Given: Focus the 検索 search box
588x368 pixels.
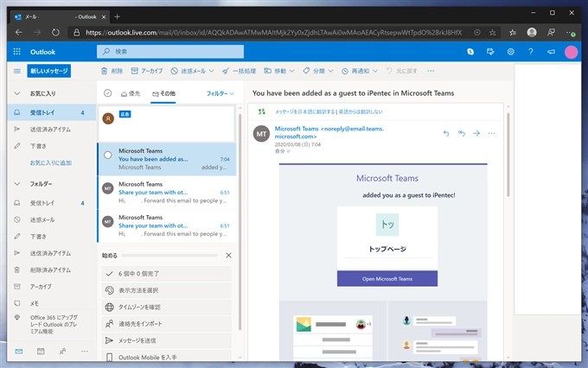Looking at the screenshot, I should tap(170, 52).
